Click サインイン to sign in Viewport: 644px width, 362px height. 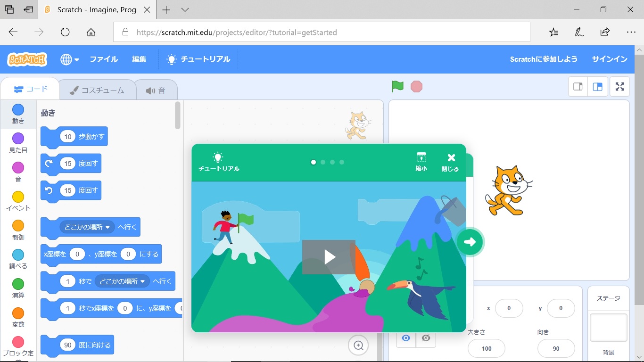[610, 59]
